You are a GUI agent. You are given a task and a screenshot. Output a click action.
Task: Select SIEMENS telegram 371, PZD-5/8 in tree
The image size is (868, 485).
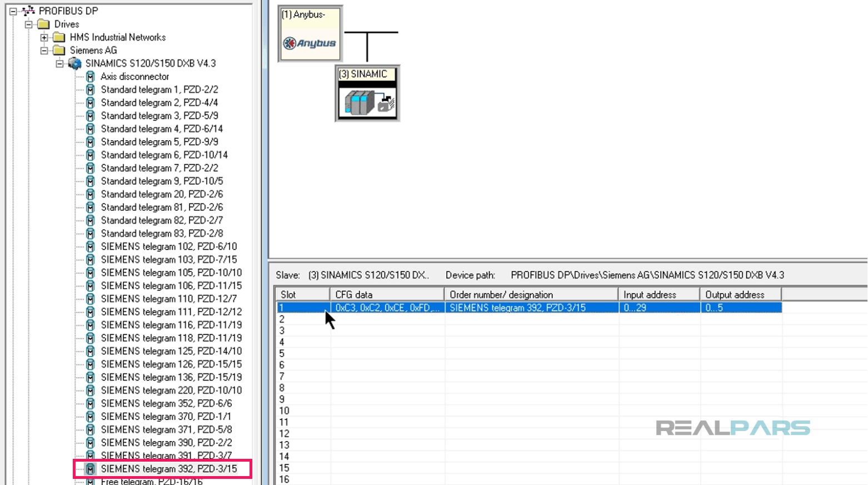[166, 429]
